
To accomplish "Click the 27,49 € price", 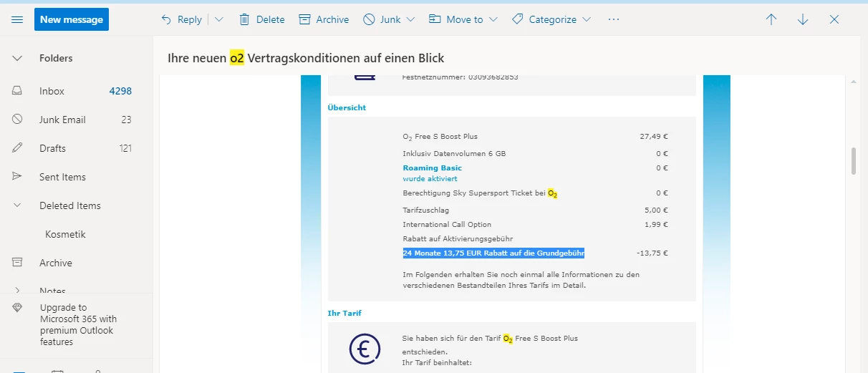I will [654, 136].
